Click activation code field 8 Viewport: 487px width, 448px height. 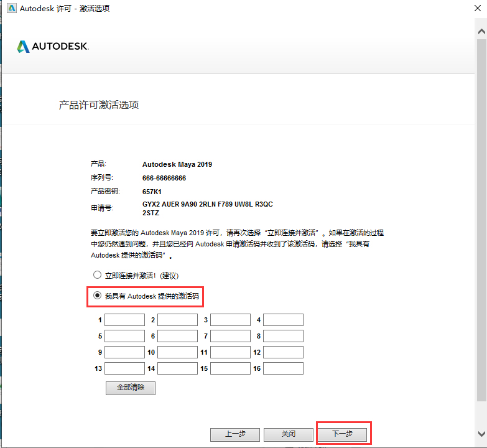[x=283, y=336]
